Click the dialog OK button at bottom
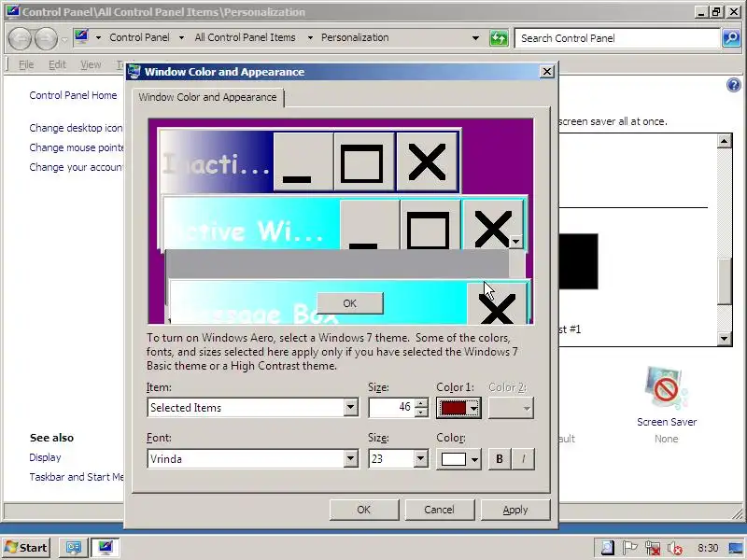Image resolution: width=747 pixels, height=560 pixels. click(364, 510)
